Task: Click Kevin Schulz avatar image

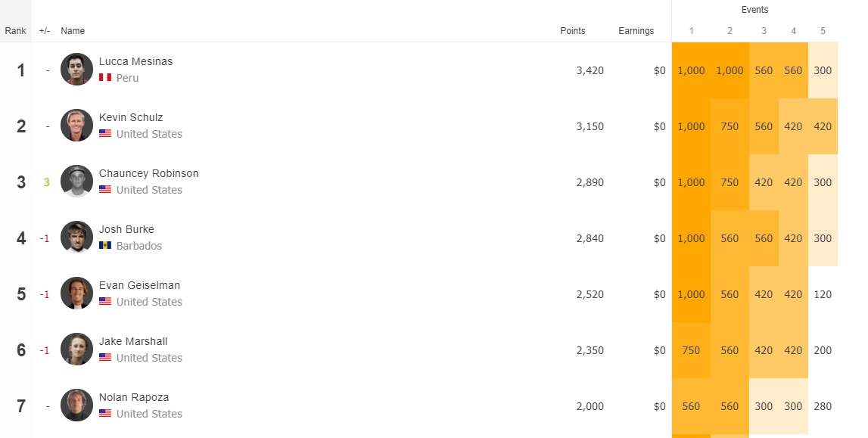Action: coord(76,125)
